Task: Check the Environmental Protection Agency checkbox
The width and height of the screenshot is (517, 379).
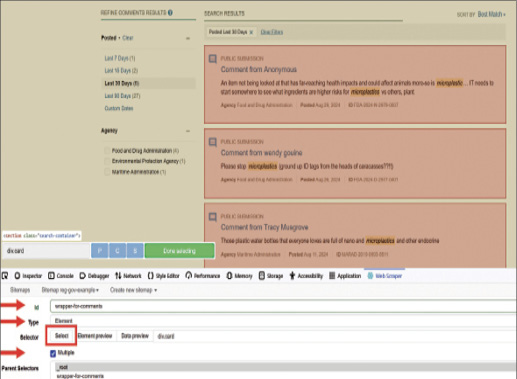Action: (107, 161)
